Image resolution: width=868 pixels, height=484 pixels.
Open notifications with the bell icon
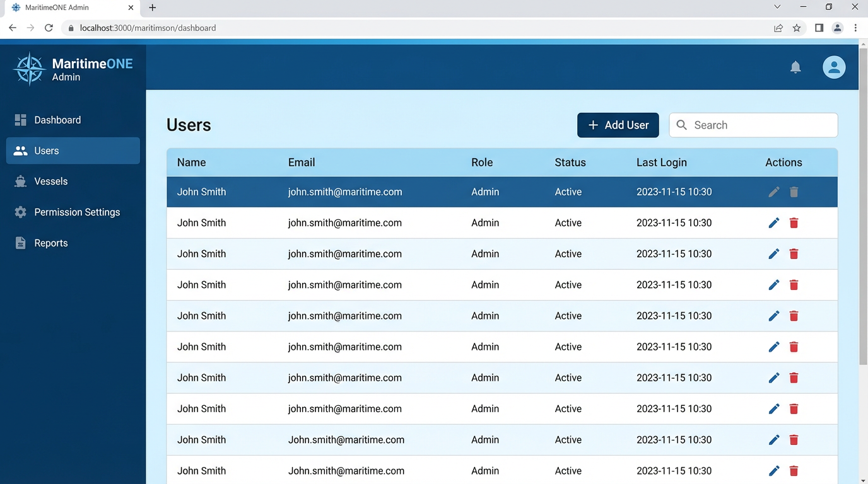click(795, 67)
